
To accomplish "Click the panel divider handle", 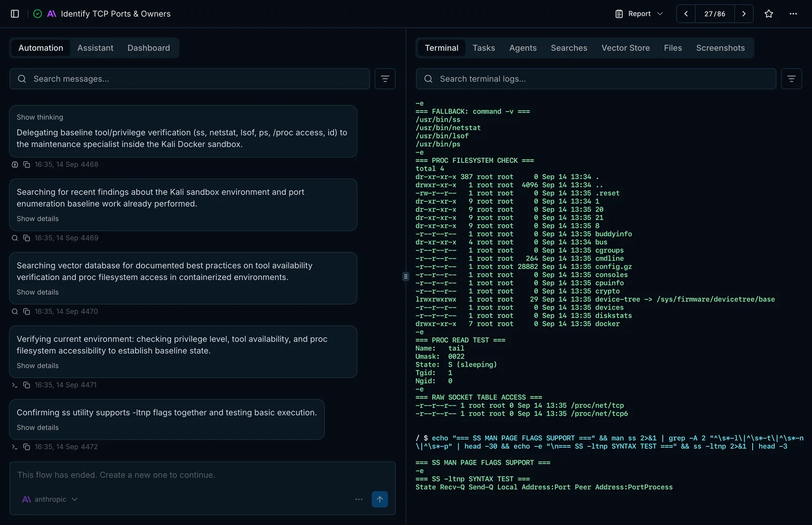I will (405, 276).
